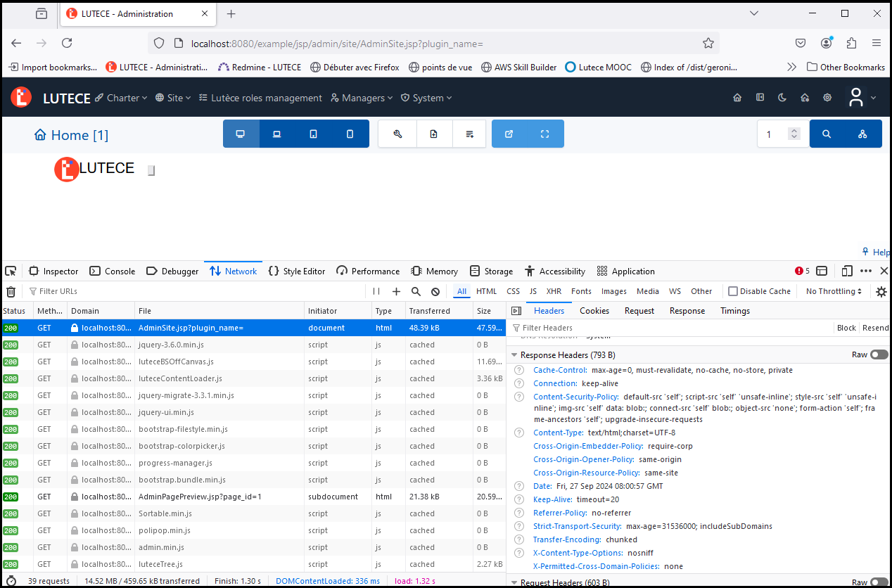Screen dimensions: 892x588
Task: Collapse the Response Headers section
Action: [514, 355]
